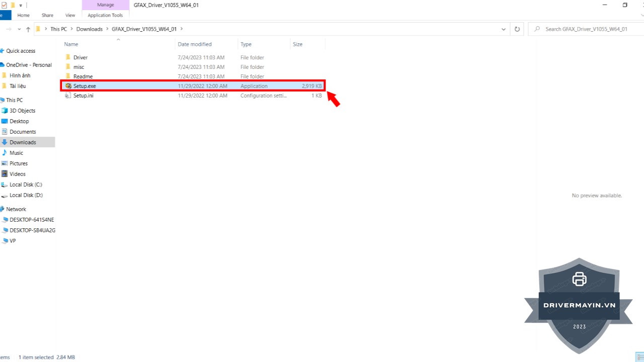Open the Readme folder
The image size is (644, 362).
click(83, 76)
